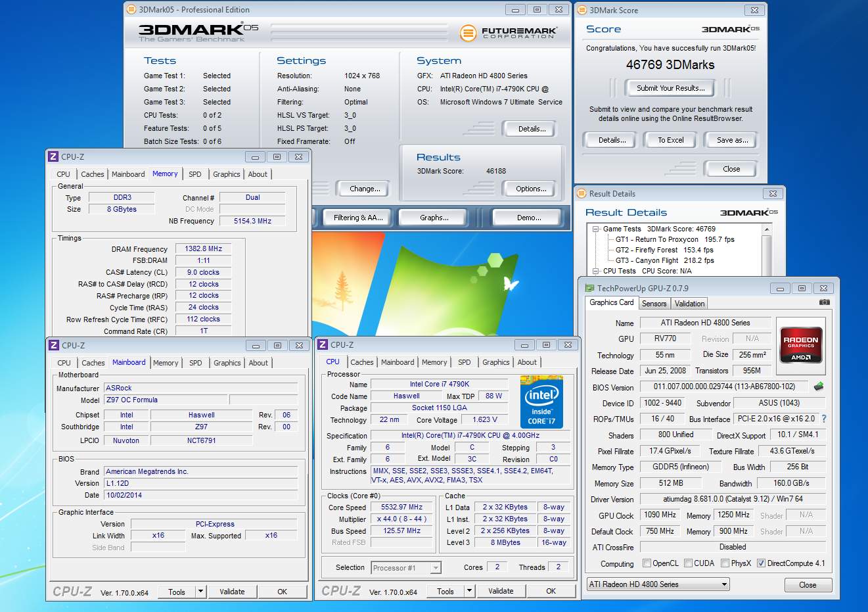The width and height of the screenshot is (868, 612).
Task: Click the GPU Clock 1090 MHz field
Action: point(660,515)
